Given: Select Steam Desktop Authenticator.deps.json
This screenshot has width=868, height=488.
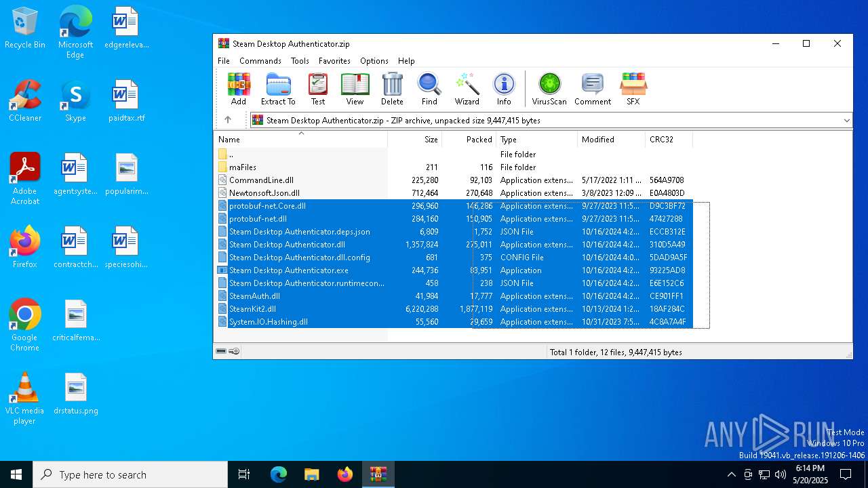Looking at the screenshot, I should [x=454, y=232].
